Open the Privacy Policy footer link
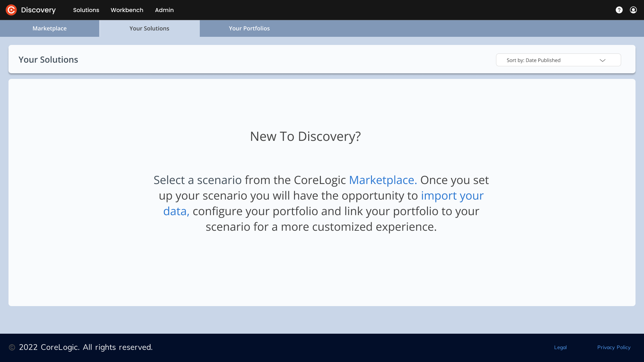Screen dimensions: 644x362 point(614,347)
